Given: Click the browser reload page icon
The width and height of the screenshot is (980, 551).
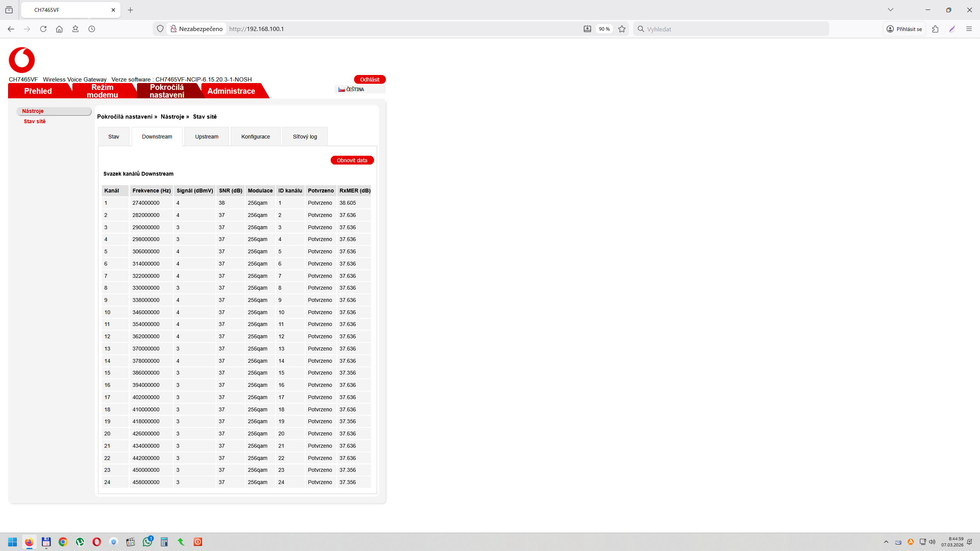Looking at the screenshot, I should pos(43,29).
